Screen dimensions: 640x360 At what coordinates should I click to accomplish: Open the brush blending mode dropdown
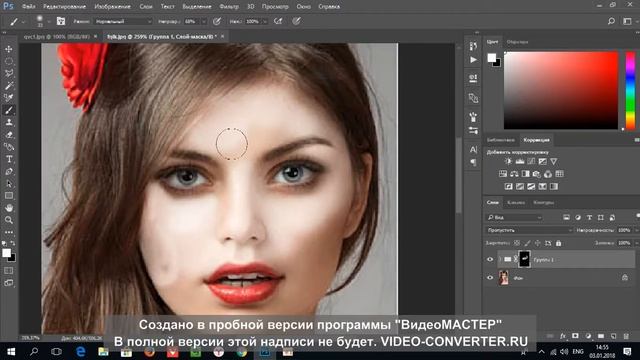coord(123,21)
